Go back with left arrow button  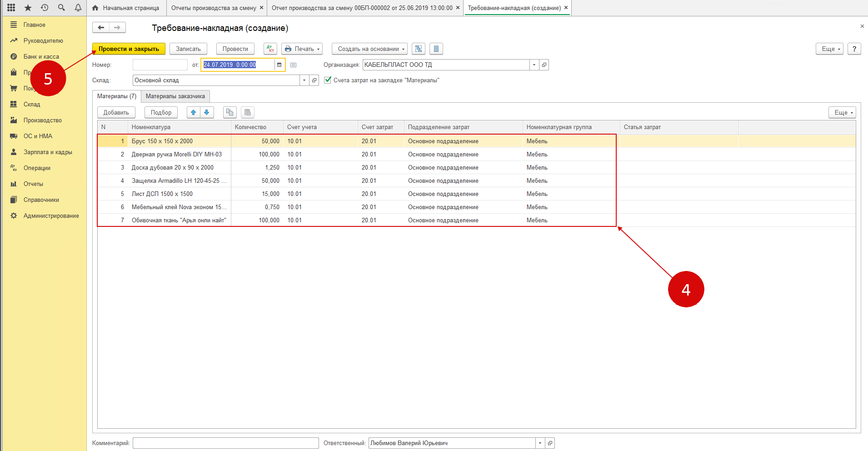tap(101, 28)
